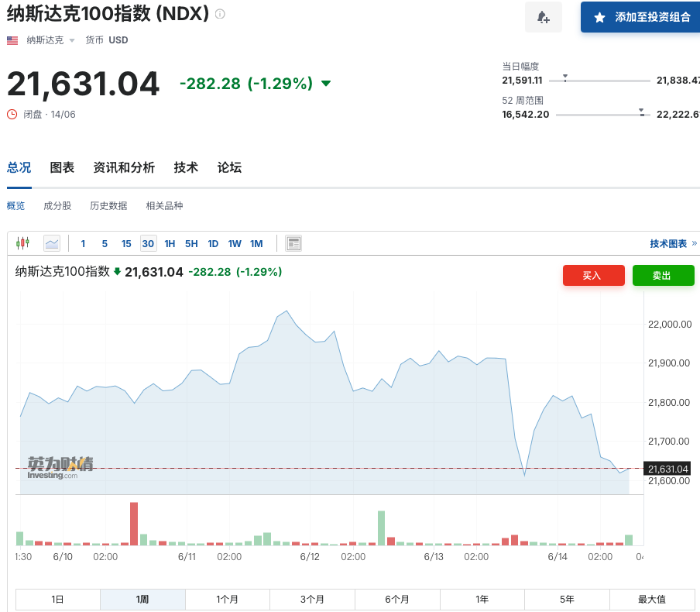Open the 纳斯达克 exchange dropdown
The width and height of the screenshot is (700, 612).
point(51,40)
